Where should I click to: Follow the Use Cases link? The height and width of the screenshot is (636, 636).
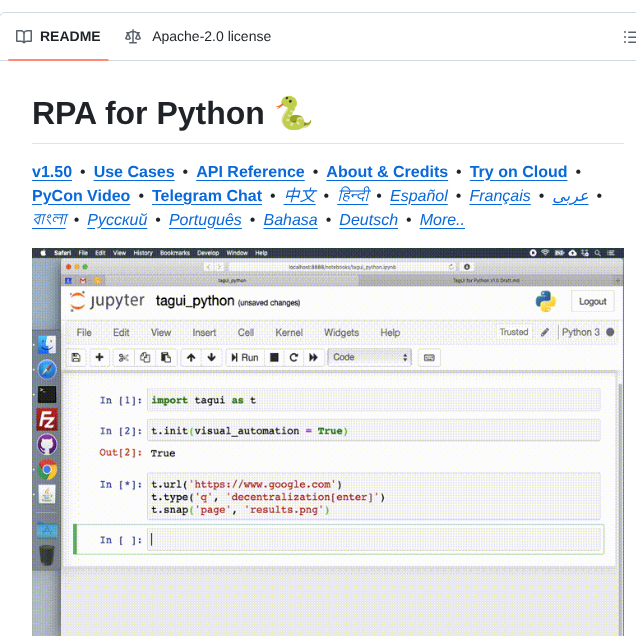coord(134,172)
